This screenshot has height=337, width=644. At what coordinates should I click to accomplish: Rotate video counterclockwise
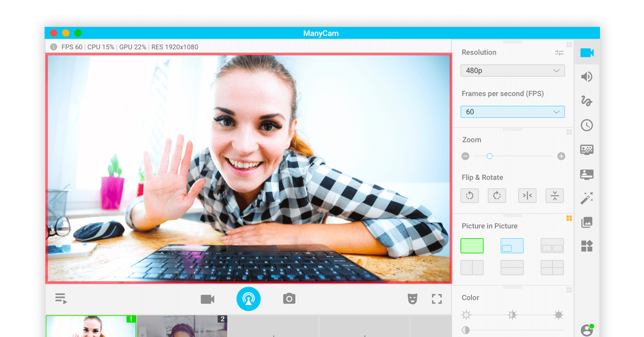pos(470,196)
